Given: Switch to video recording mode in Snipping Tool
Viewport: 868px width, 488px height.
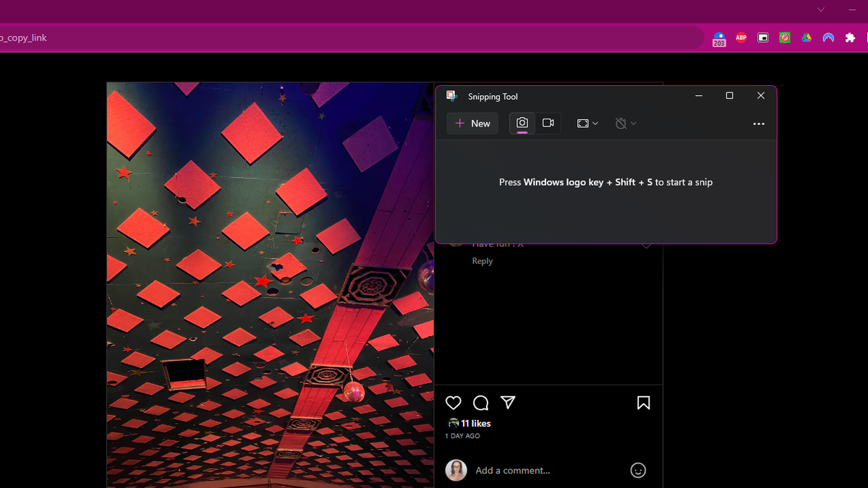Looking at the screenshot, I should [548, 123].
